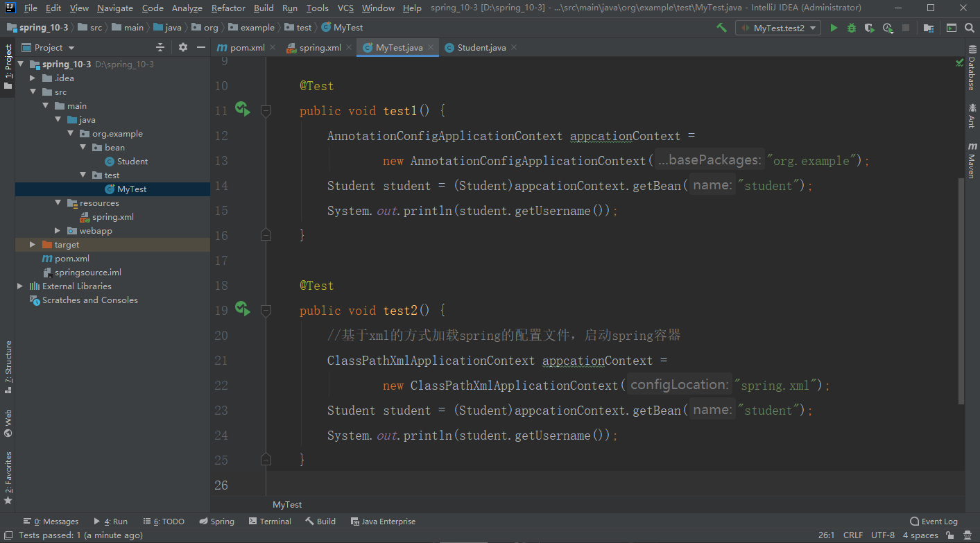Open the Maven tool window
The height and width of the screenshot is (543, 980).
(x=972, y=161)
